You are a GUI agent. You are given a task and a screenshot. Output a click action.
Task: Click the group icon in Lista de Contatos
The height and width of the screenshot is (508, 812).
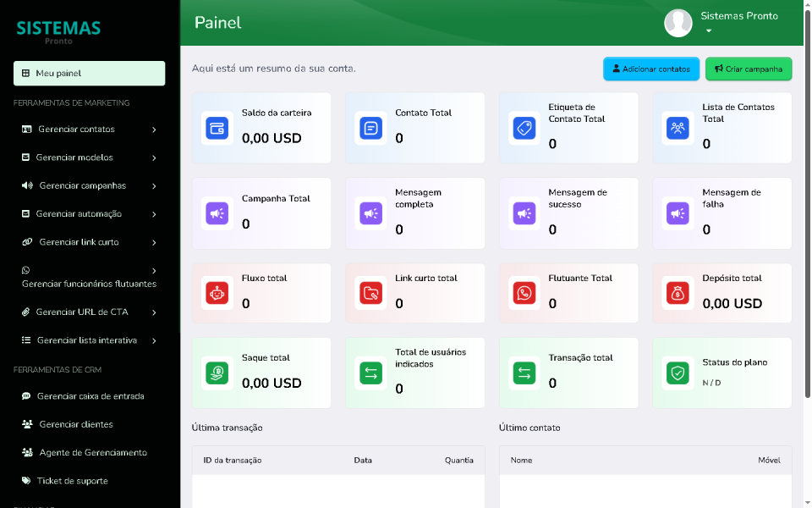678,129
